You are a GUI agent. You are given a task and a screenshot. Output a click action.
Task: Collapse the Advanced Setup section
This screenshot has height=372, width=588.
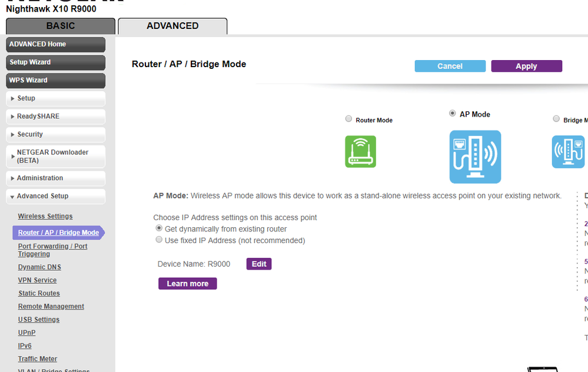pos(55,197)
